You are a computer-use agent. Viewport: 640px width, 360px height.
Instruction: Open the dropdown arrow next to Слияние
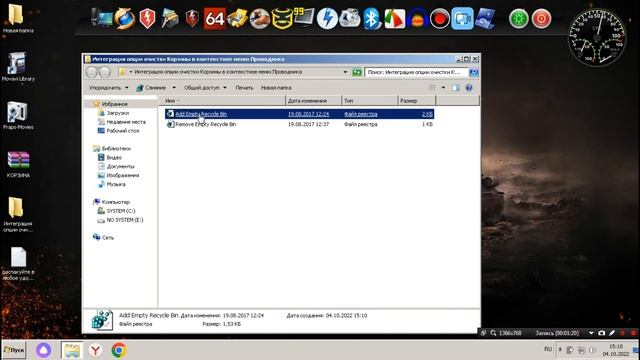point(174,88)
